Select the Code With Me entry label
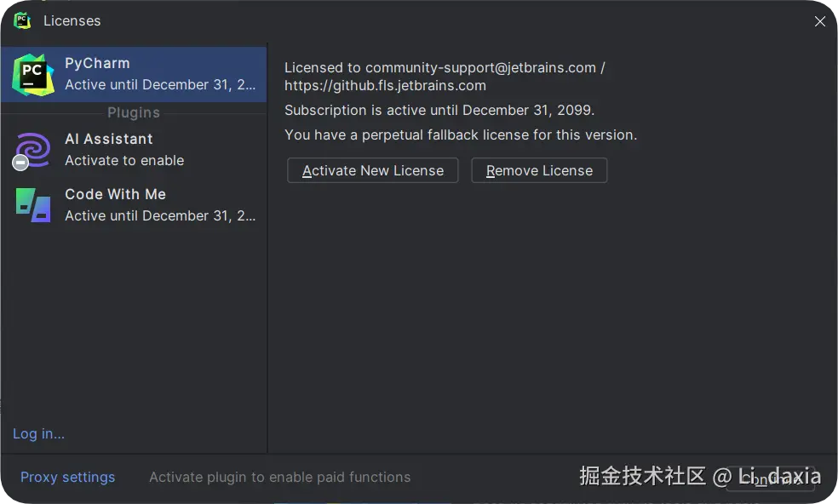 (115, 194)
